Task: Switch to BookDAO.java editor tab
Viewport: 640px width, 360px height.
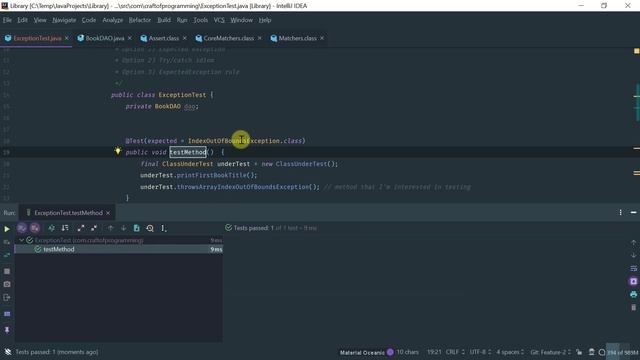Action: (104, 38)
